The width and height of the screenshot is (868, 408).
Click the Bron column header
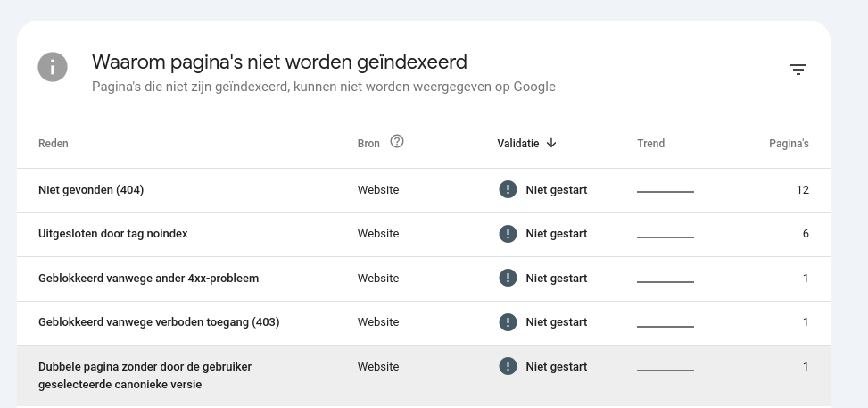(x=368, y=144)
